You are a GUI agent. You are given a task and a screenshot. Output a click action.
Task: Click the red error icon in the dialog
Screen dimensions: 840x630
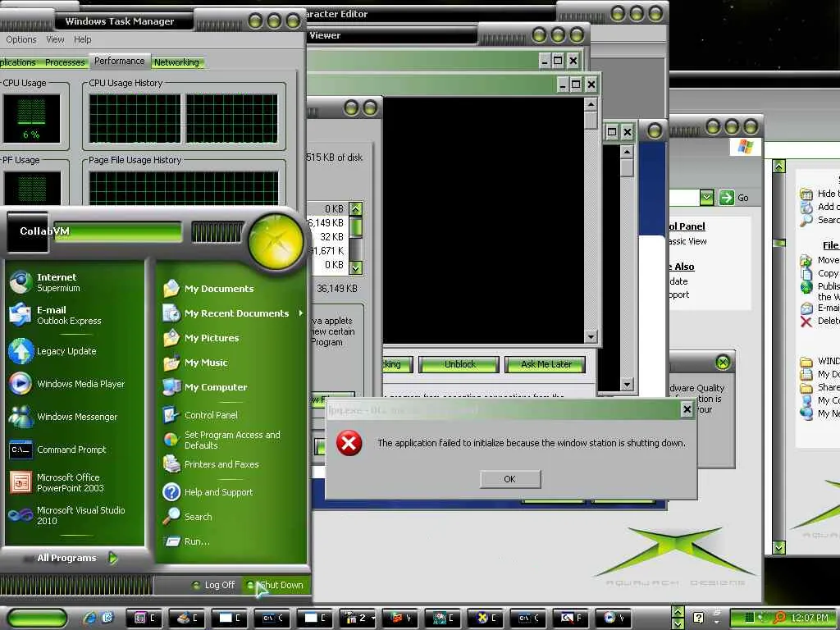pyautogui.click(x=349, y=443)
